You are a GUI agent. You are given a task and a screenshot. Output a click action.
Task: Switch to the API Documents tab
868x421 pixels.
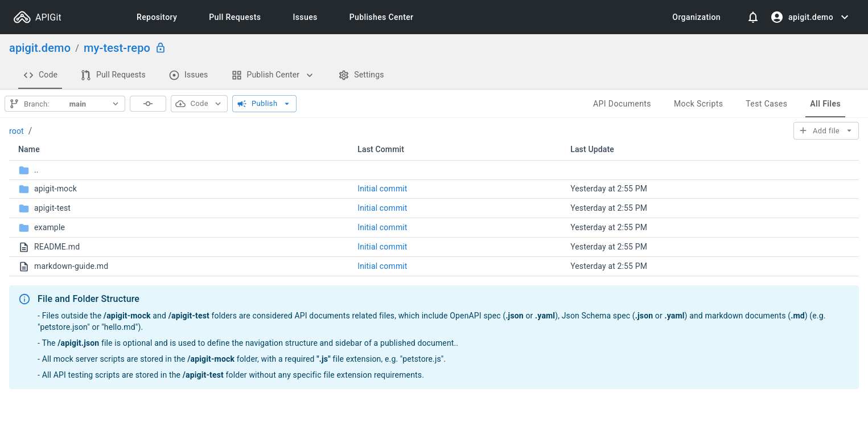click(622, 104)
